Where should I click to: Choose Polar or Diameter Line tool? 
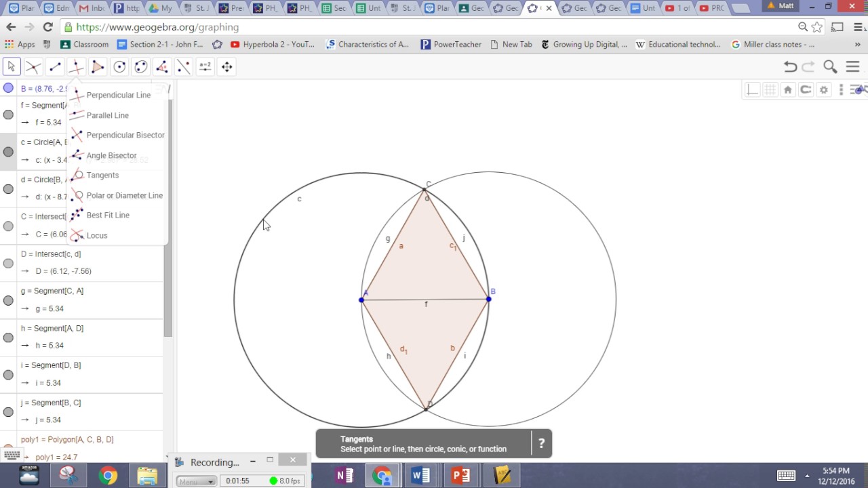click(117, 195)
